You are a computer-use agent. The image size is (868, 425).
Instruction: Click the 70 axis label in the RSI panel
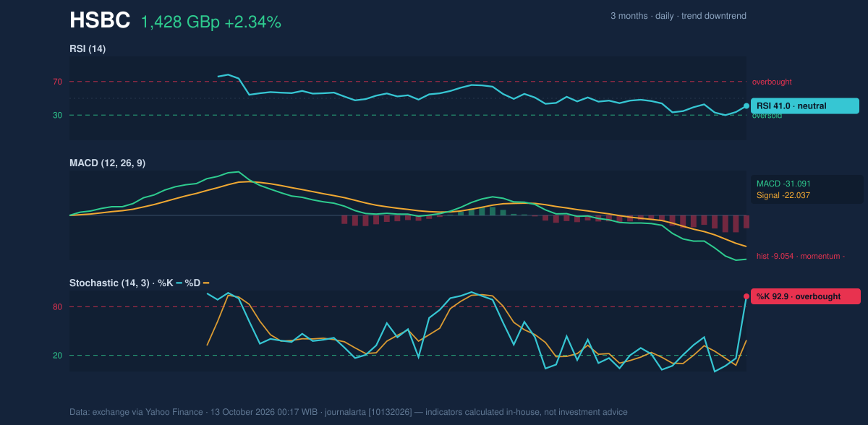(x=58, y=82)
